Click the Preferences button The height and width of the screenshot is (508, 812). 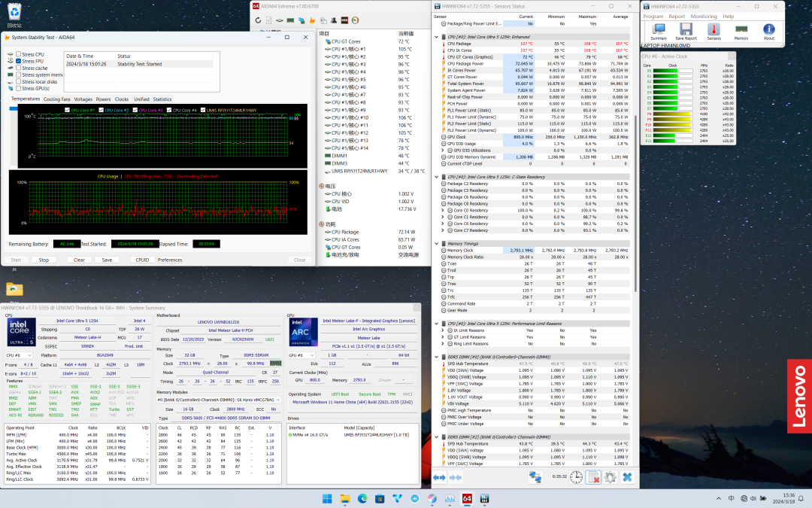pos(170,260)
